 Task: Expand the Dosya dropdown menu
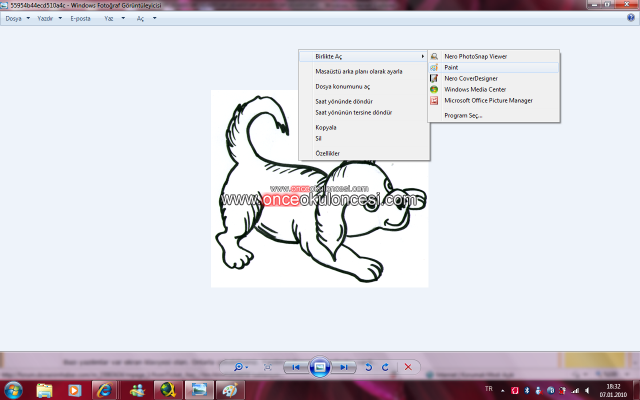(16, 18)
